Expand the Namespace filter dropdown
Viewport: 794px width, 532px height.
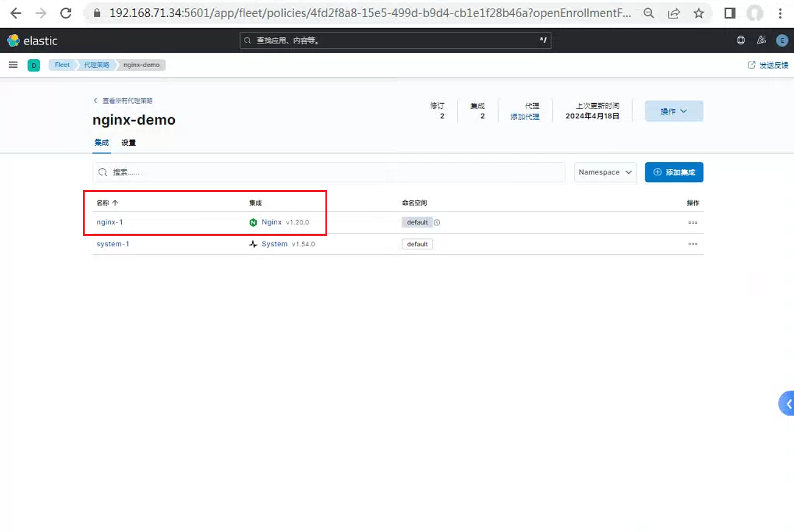pos(605,172)
